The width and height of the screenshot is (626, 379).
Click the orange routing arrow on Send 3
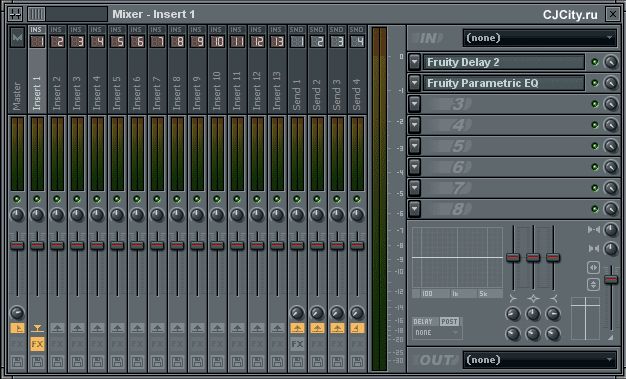[x=337, y=328]
